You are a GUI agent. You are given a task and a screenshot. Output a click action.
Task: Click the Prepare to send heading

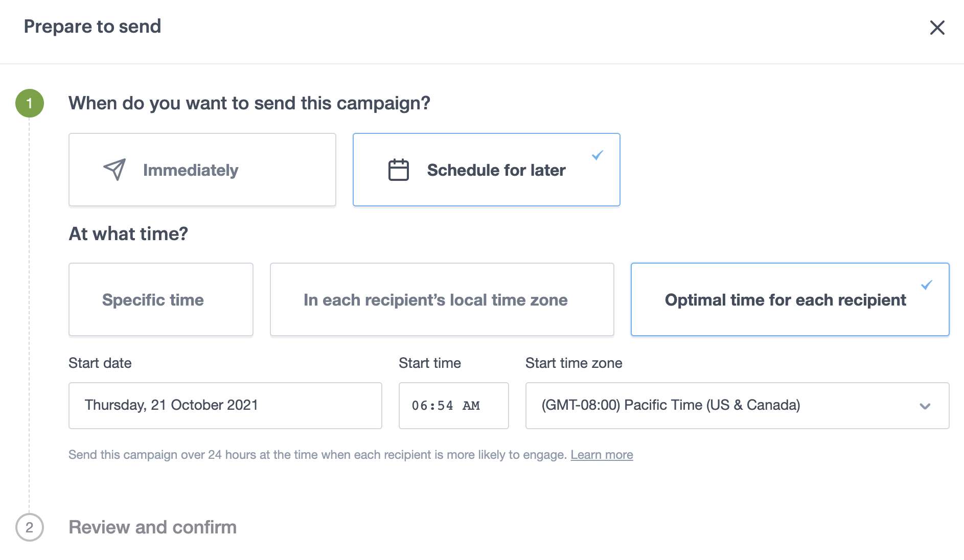point(93,26)
